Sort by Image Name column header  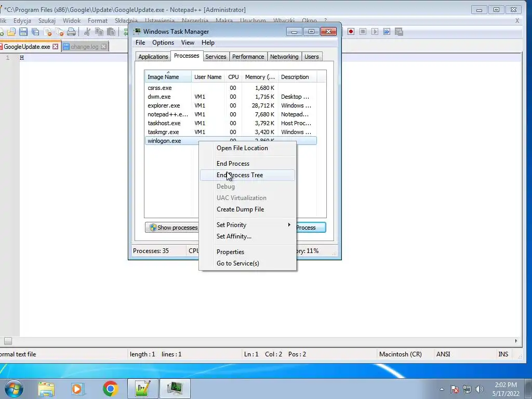click(168, 77)
